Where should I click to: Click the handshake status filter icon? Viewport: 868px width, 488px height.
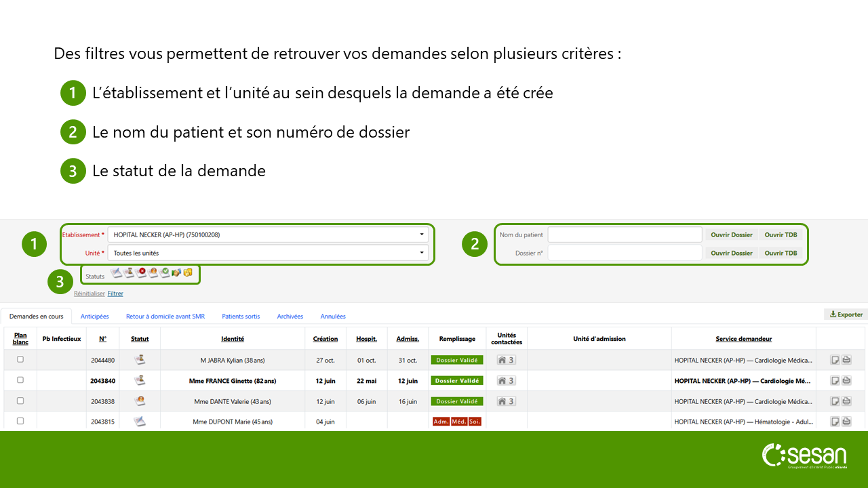tap(176, 272)
